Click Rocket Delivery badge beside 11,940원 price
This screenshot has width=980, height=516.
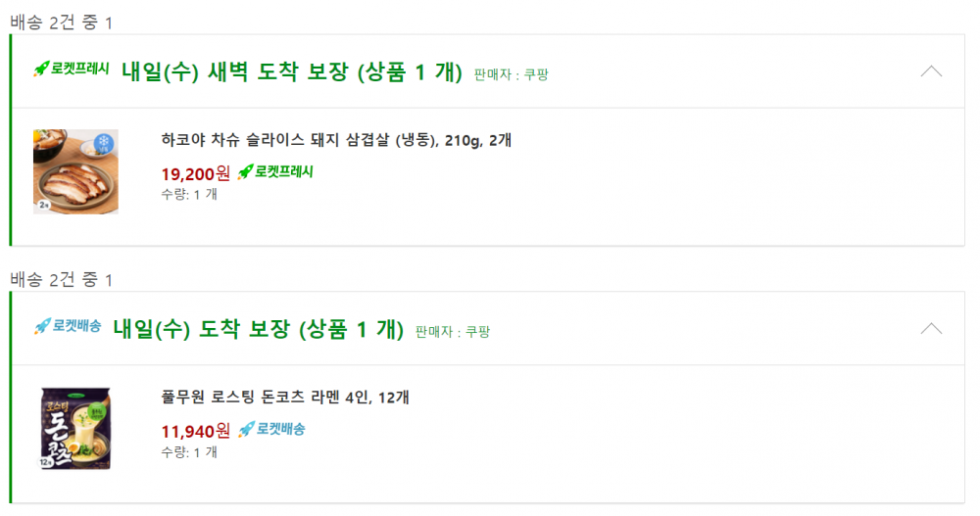(271, 429)
